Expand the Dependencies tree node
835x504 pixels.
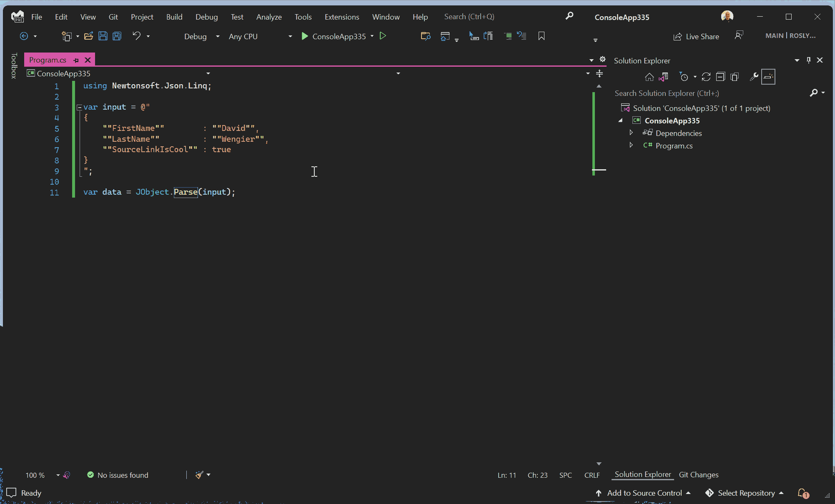coord(630,133)
